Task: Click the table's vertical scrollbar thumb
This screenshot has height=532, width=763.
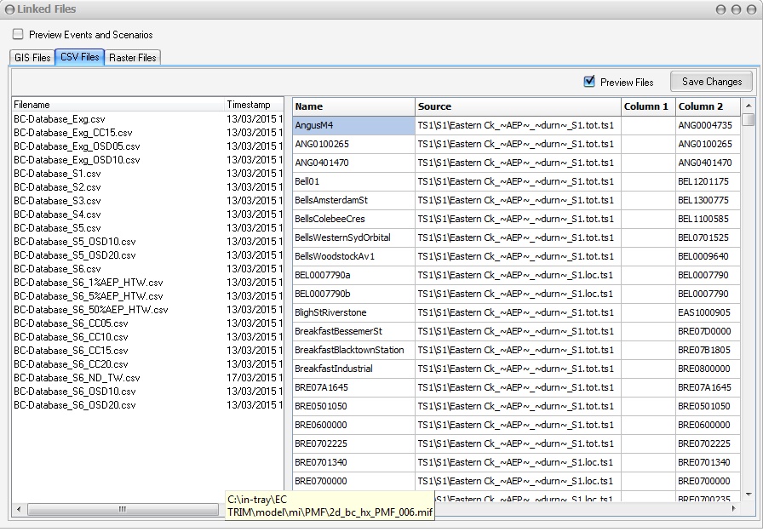Action: coord(748,120)
